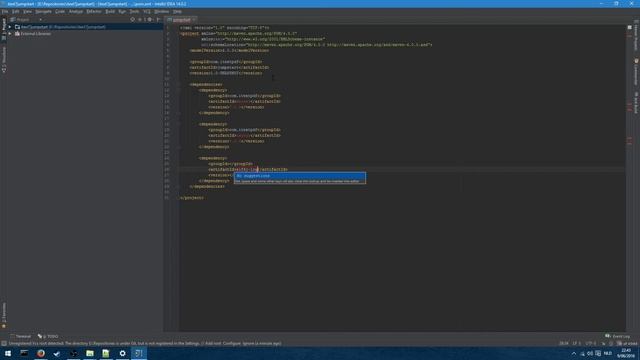This screenshot has height=360, width=640.
Task: Click the closing project tag line
Action: 192,198
